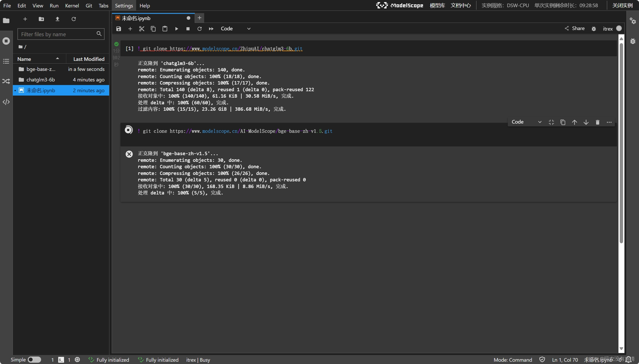Open the Git menu
This screenshot has width=639, height=364.
[89, 5]
